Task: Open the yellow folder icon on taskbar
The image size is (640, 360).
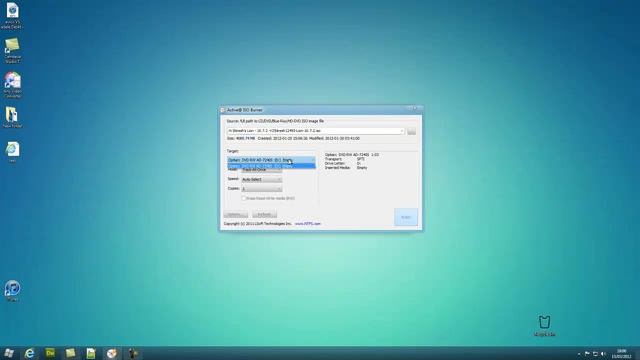Action: coord(71,353)
